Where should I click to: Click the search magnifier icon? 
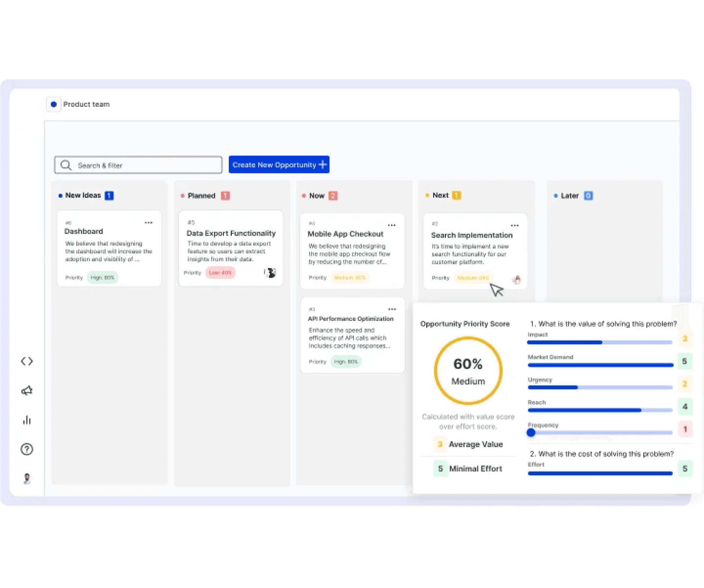[x=66, y=165]
